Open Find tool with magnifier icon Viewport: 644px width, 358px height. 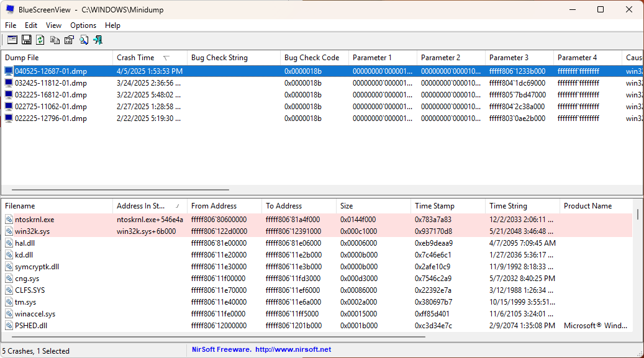coord(84,40)
